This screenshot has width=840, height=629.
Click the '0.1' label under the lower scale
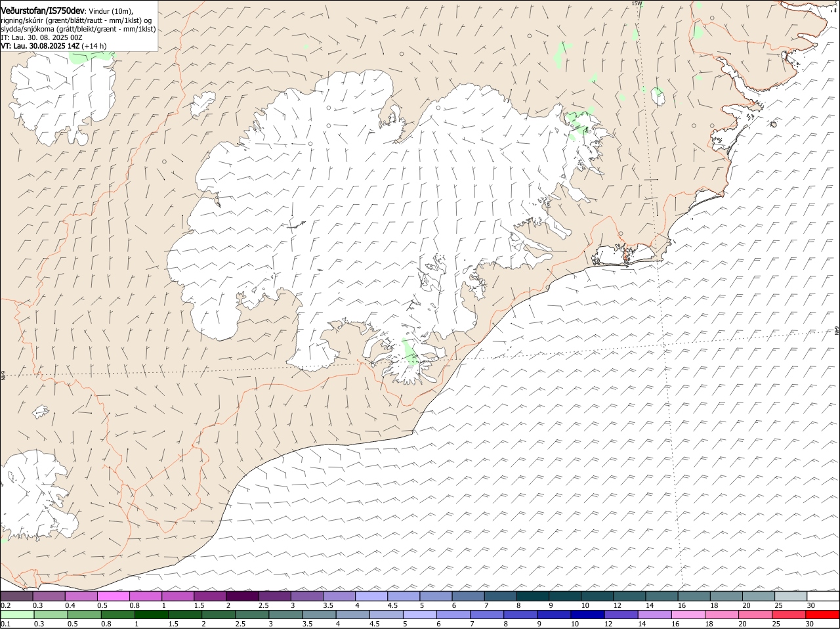click(5, 624)
